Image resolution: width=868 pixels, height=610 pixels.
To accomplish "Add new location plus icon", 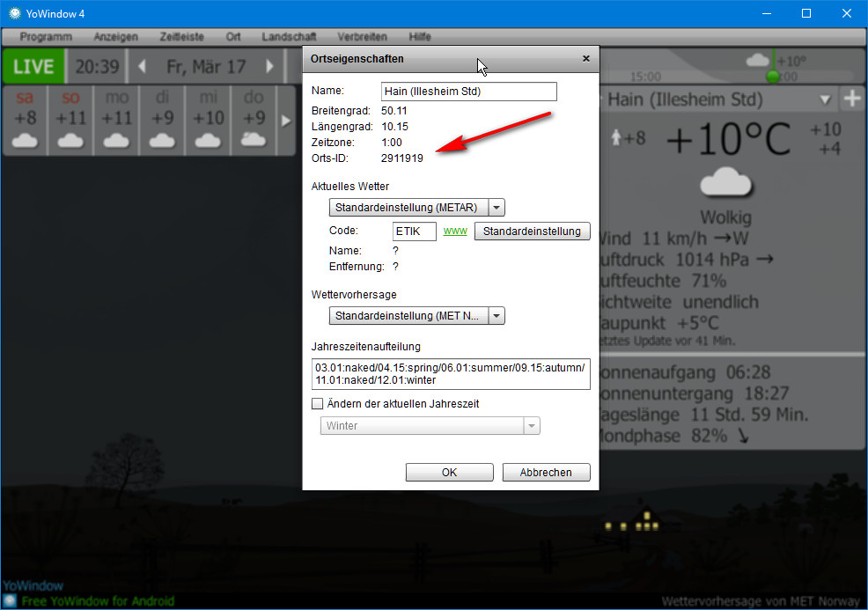I will click(851, 99).
